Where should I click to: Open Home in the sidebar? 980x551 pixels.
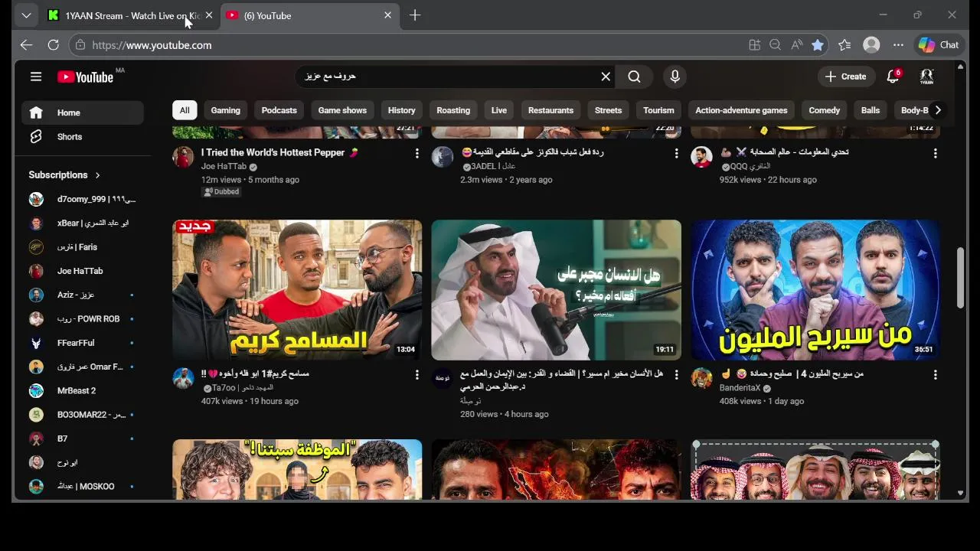pyautogui.click(x=83, y=112)
